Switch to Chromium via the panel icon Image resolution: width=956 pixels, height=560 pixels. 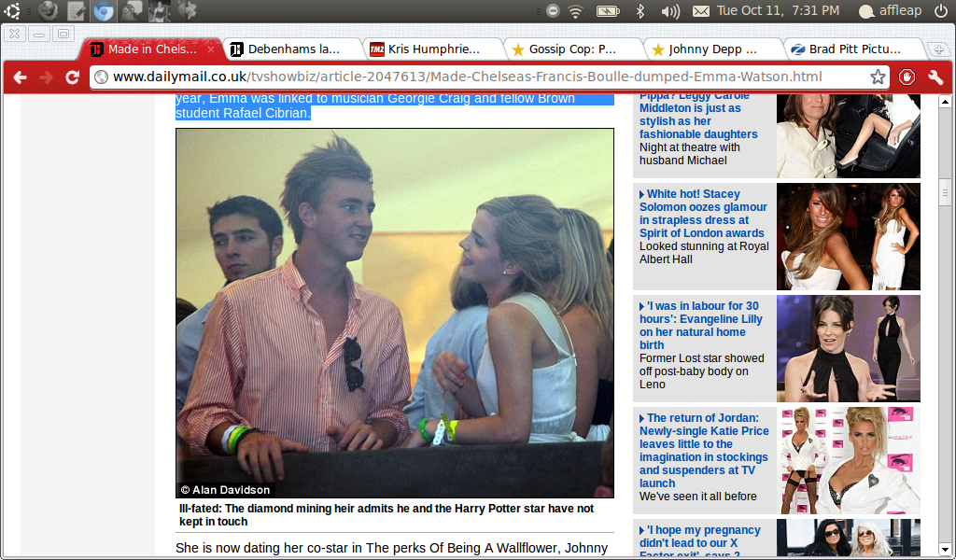coord(103,11)
